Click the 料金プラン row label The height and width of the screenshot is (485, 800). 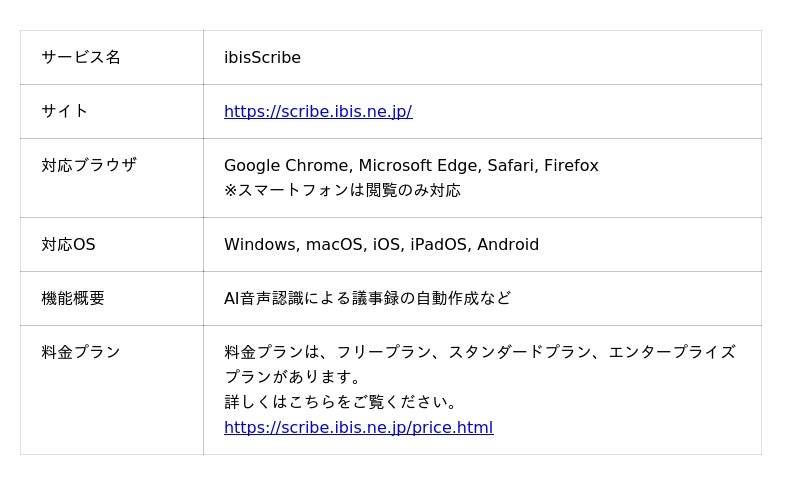point(81,352)
